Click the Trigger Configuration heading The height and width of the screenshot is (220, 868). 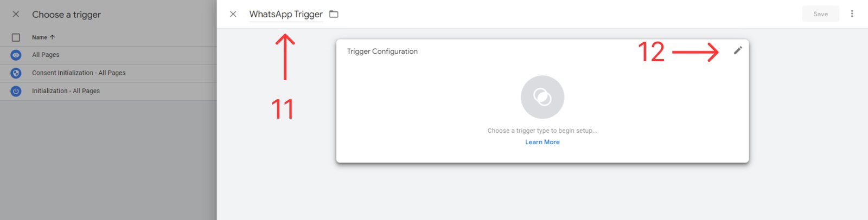[x=382, y=51]
